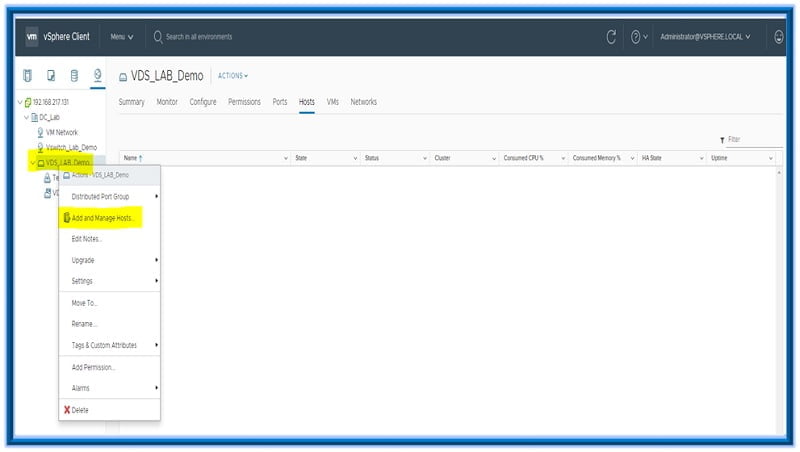
Task: Open the help question mark icon
Action: [636, 37]
